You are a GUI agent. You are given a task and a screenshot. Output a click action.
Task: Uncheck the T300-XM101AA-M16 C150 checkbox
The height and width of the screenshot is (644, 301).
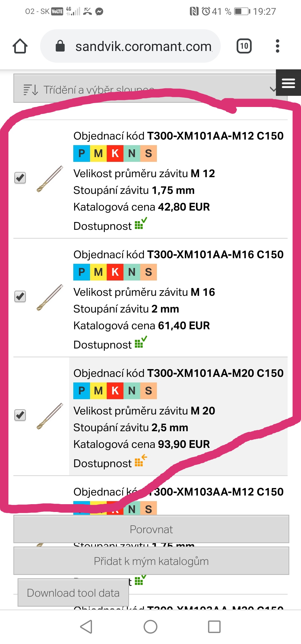20,296
